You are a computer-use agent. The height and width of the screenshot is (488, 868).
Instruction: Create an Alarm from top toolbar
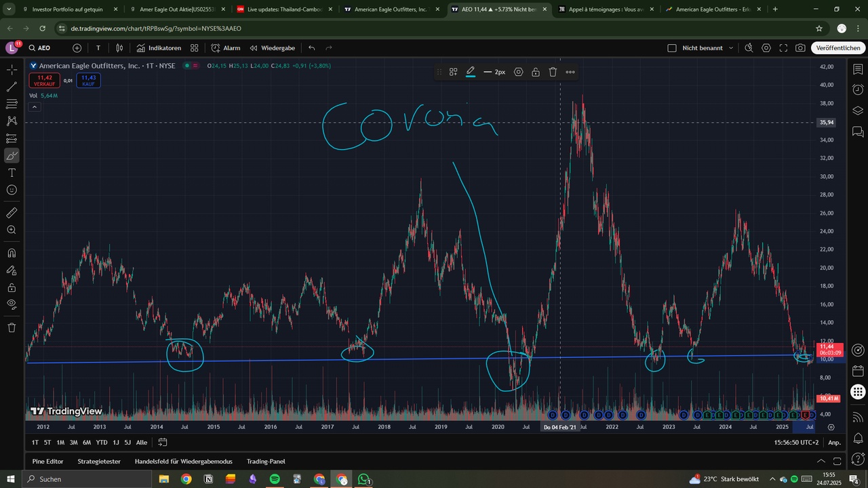click(x=226, y=48)
